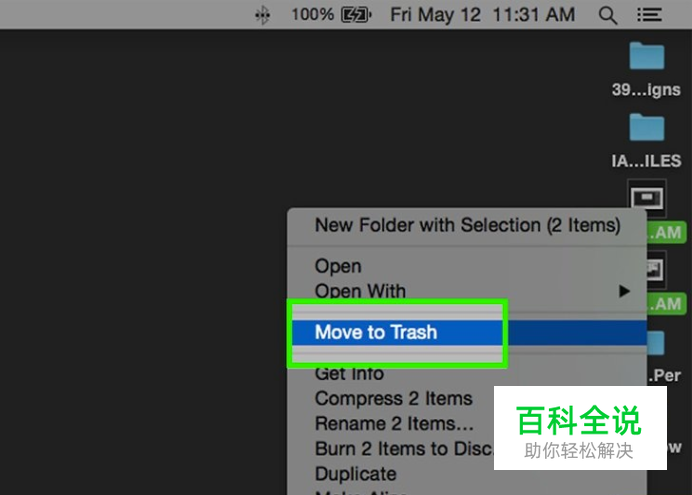692x495 pixels.
Task: Choose New Folder with Selection (2 Items)
Action: tap(467, 225)
